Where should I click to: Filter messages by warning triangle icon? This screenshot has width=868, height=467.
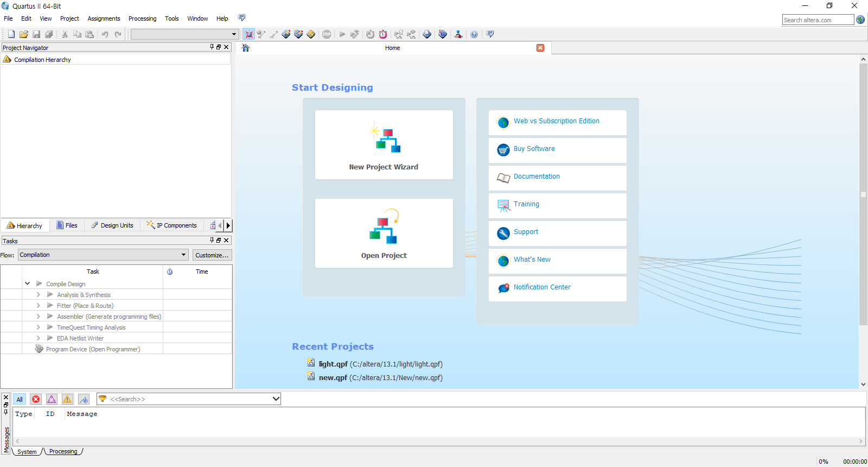pos(67,399)
